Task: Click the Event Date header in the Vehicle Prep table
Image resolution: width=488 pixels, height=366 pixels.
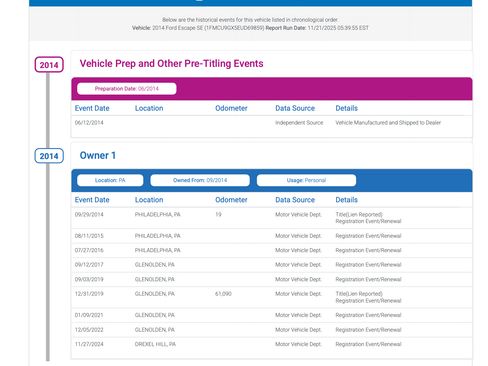Action: coord(92,108)
